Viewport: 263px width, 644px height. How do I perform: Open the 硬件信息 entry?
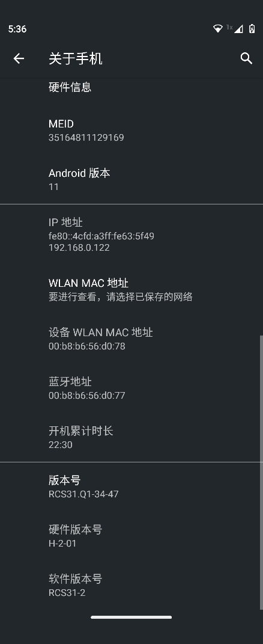pos(131,87)
